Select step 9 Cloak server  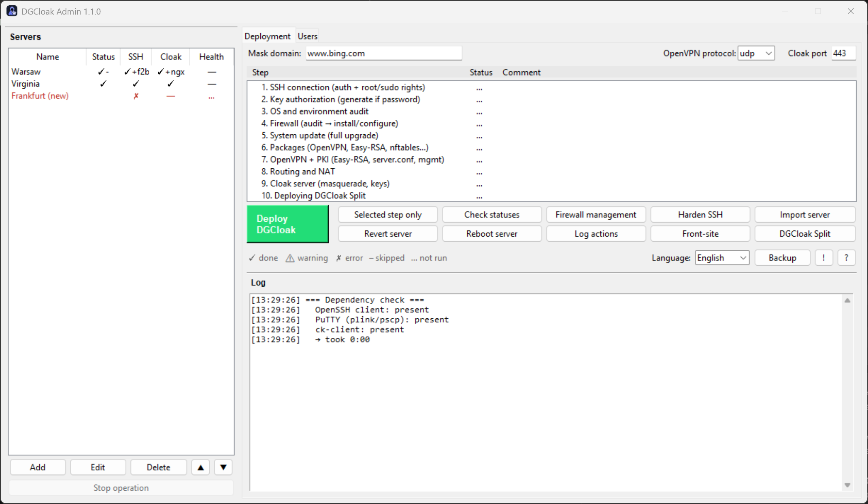tap(551, 184)
